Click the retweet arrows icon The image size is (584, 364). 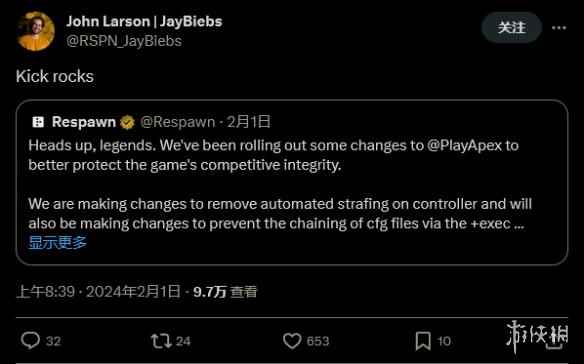point(161,341)
